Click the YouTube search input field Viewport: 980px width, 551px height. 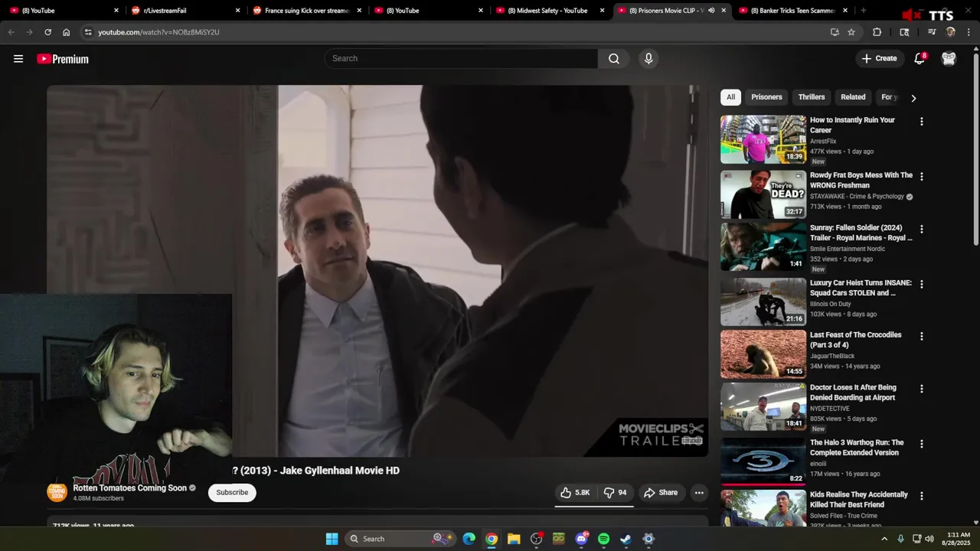click(462, 59)
